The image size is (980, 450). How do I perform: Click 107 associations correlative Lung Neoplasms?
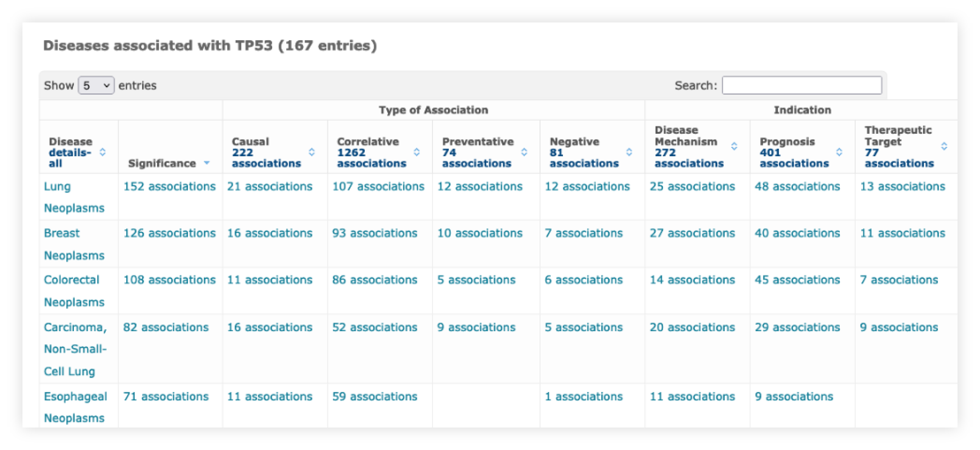(x=378, y=186)
